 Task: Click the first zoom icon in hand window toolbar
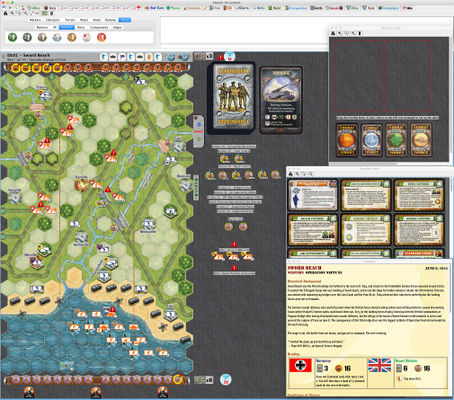[x=340, y=33]
